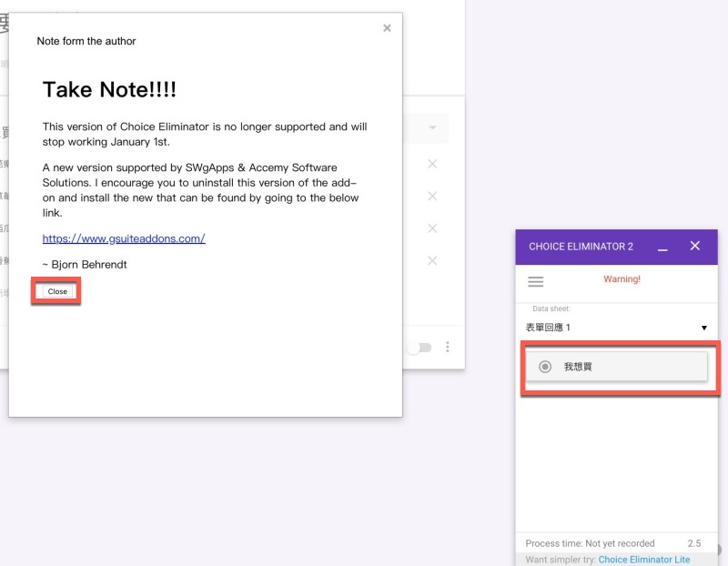The image size is (728, 566).
Task: Open the Choice Eliminator Lite link
Action: tap(644, 560)
